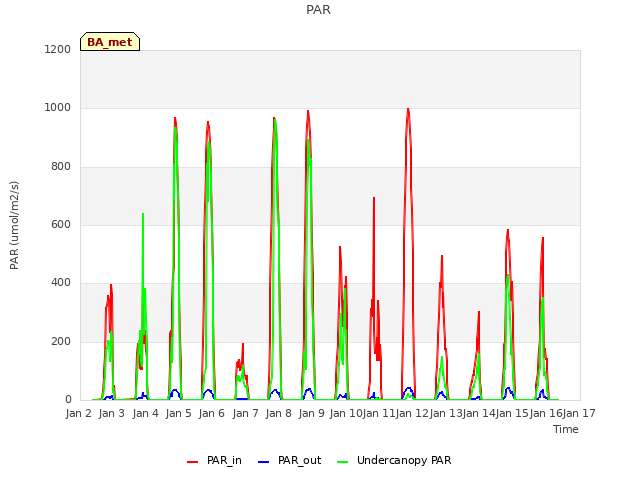
Task: Click the Jan 2 x-axis label
Action: 79,413
